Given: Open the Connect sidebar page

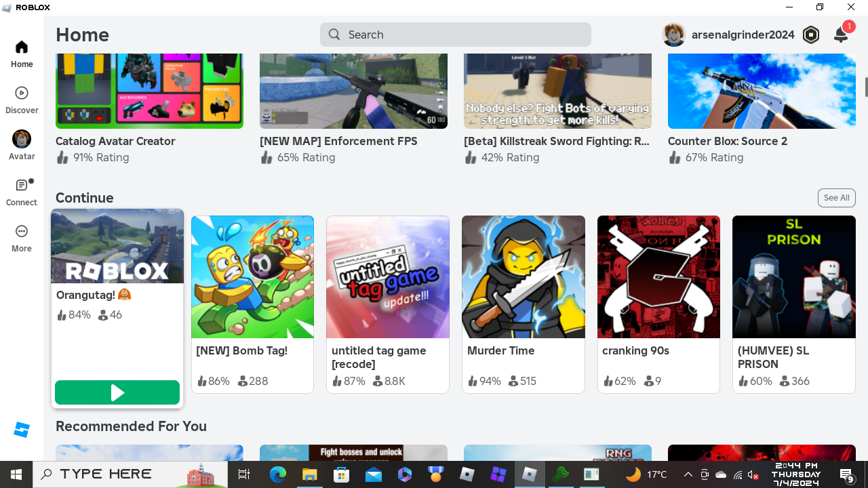Looking at the screenshot, I should pos(22,192).
